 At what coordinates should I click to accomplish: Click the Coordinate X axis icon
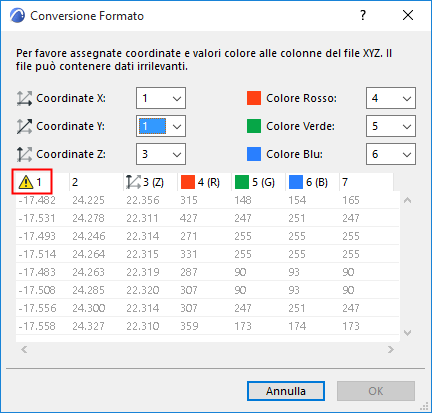[24, 98]
